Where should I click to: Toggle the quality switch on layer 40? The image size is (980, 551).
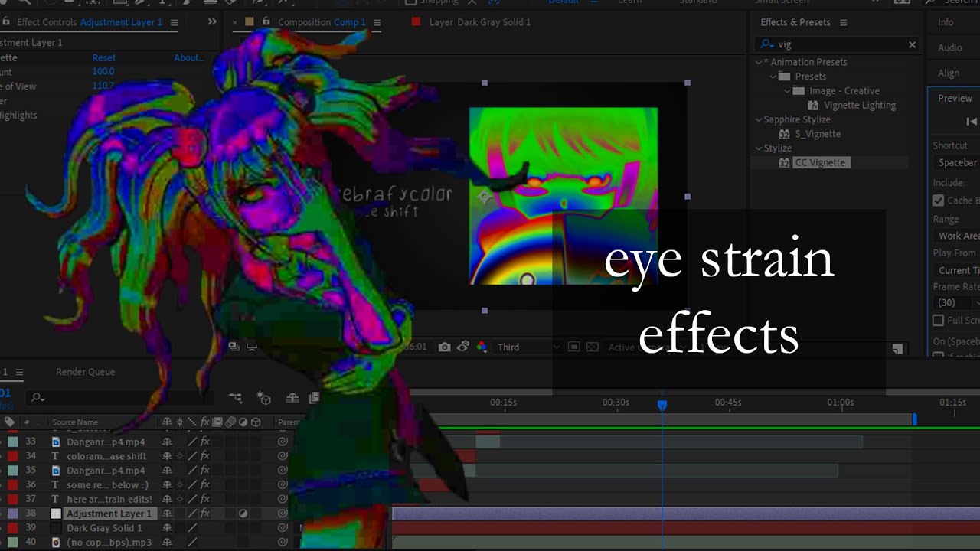192,543
